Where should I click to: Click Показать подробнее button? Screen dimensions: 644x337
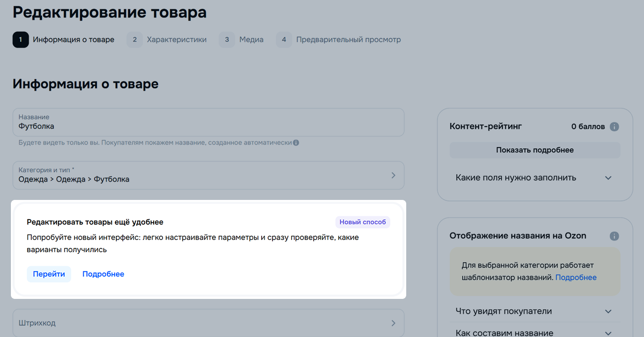tap(535, 150)
